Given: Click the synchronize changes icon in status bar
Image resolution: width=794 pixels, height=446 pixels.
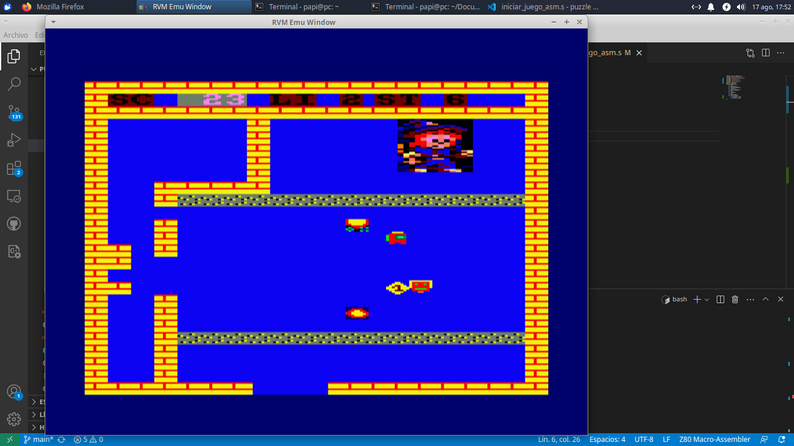Looking at the screenshot, I should click(x=61, y=439).
